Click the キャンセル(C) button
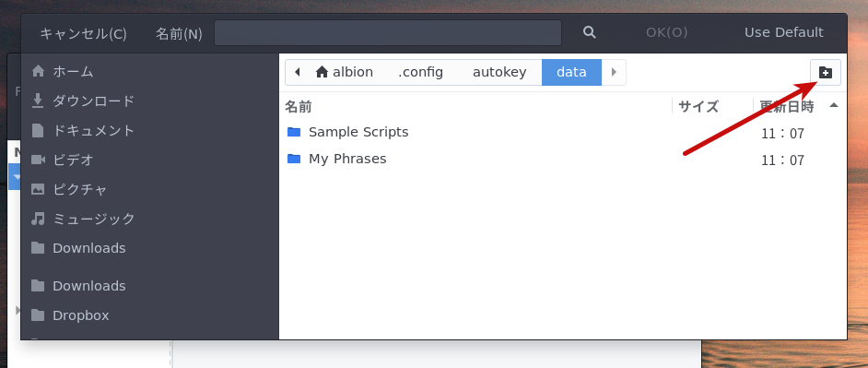Image resolution: width=868 pixels, height=368 pixels. 84,33
